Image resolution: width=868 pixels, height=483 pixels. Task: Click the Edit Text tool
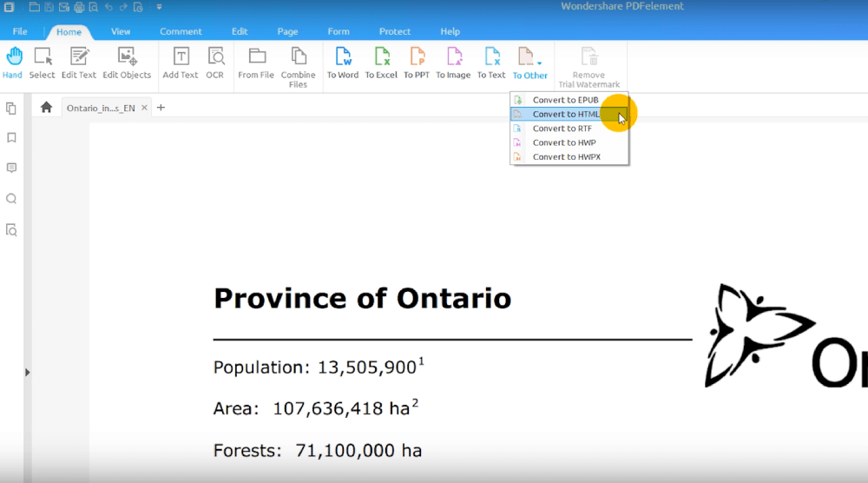pos(79,63)
